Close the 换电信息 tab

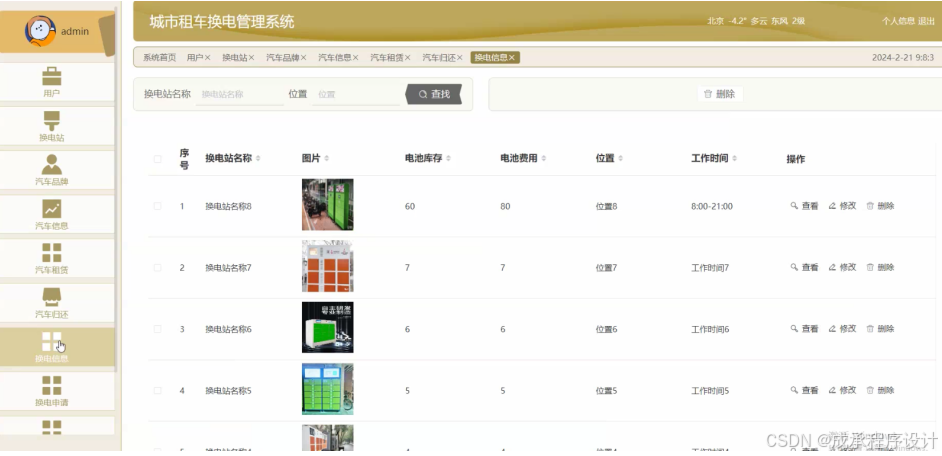coord(512,58)
